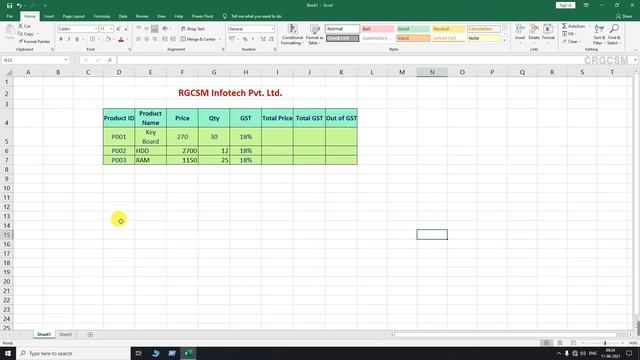Switch to Sheet2 tab
This screenshot has width=640, height=360.
(65, 334)
